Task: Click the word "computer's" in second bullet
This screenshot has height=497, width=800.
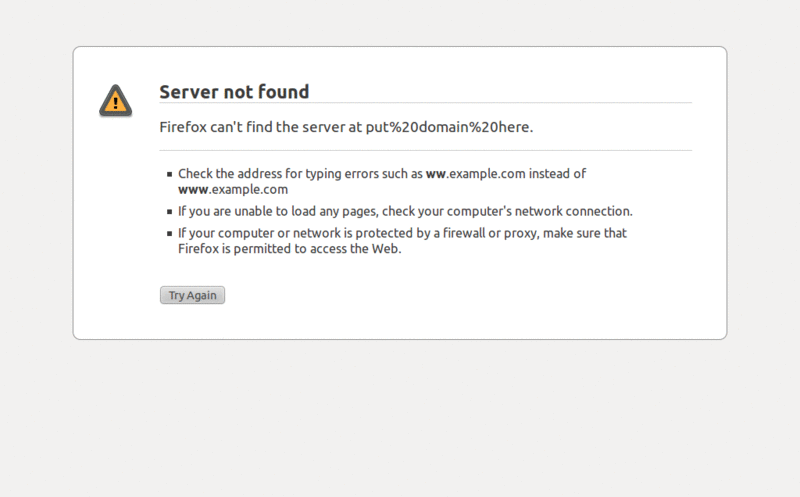Action: pyautogui.click(x=478, y=211)
